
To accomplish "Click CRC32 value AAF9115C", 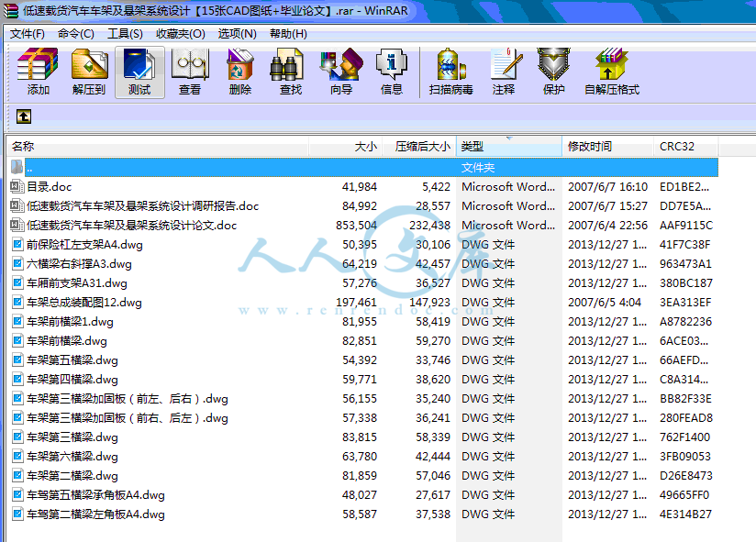I will pos(686,225).
